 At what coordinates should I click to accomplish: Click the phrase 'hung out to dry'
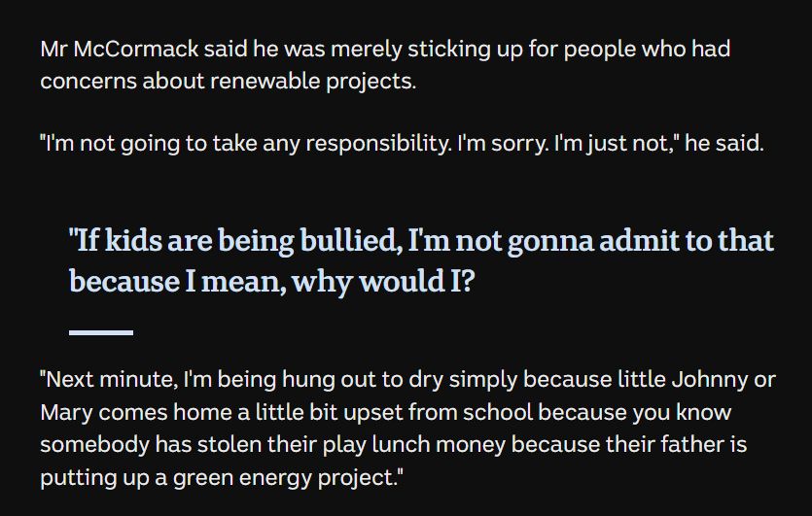(349, 379)
